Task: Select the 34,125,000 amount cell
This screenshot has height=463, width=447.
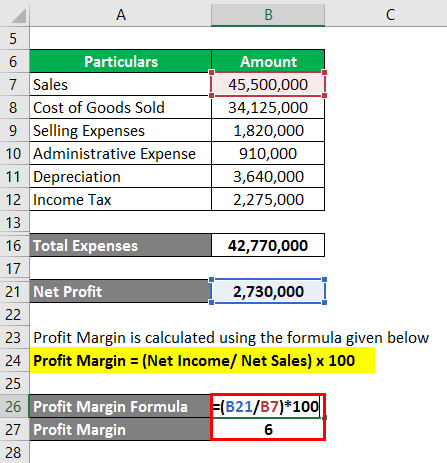Action: point(268,107)
